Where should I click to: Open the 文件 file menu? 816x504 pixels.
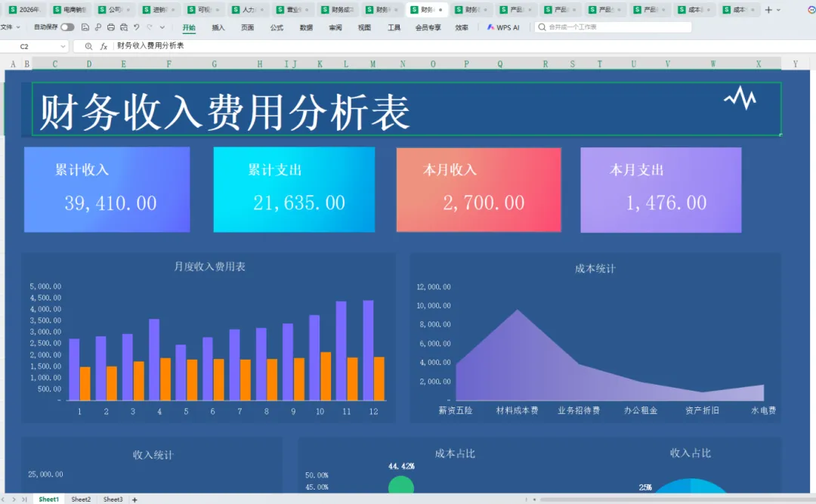pyautogui.click(x=10, y=27)
